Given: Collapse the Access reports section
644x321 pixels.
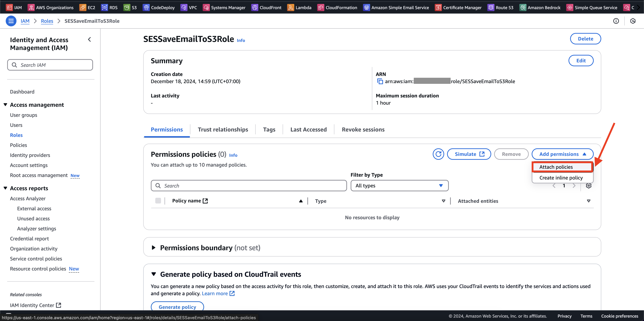Looking at the screenshot, I should point(5,188).
